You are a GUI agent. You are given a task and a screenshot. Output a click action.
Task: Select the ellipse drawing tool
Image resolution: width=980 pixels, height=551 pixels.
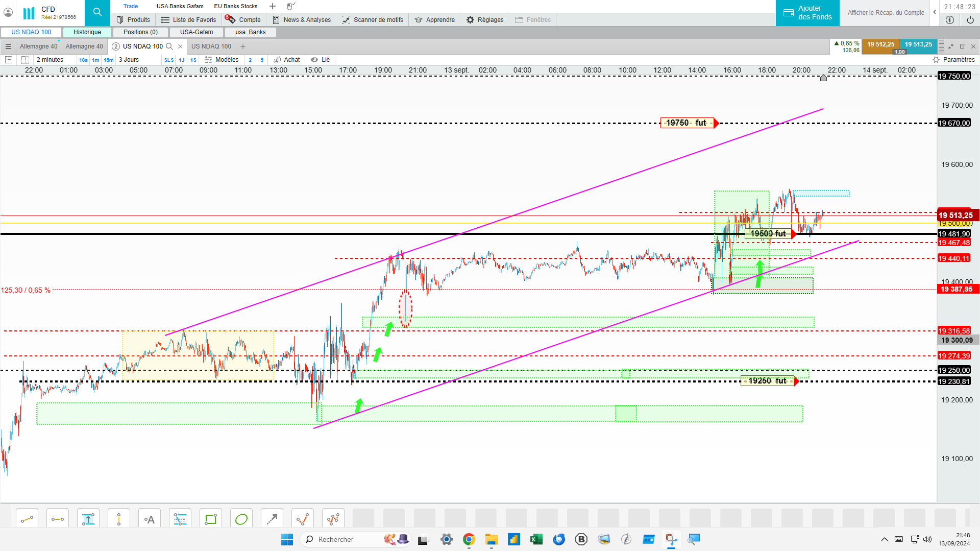coord(241,519)
